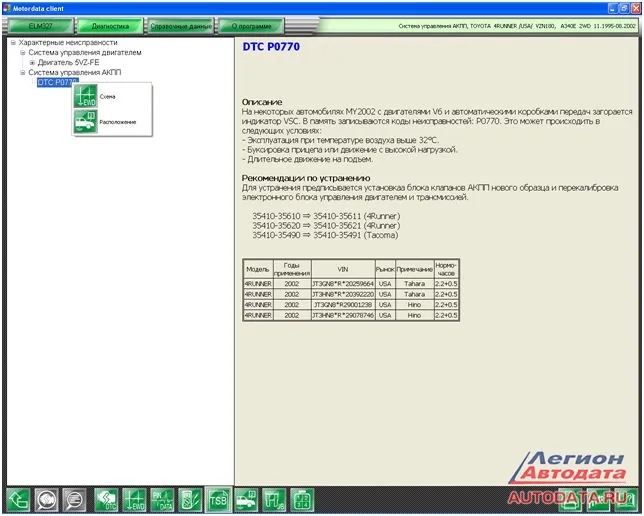This screenshot has width=644, height=516.
Task: Click the DTC P0770 blue heading
Action: 271,47
